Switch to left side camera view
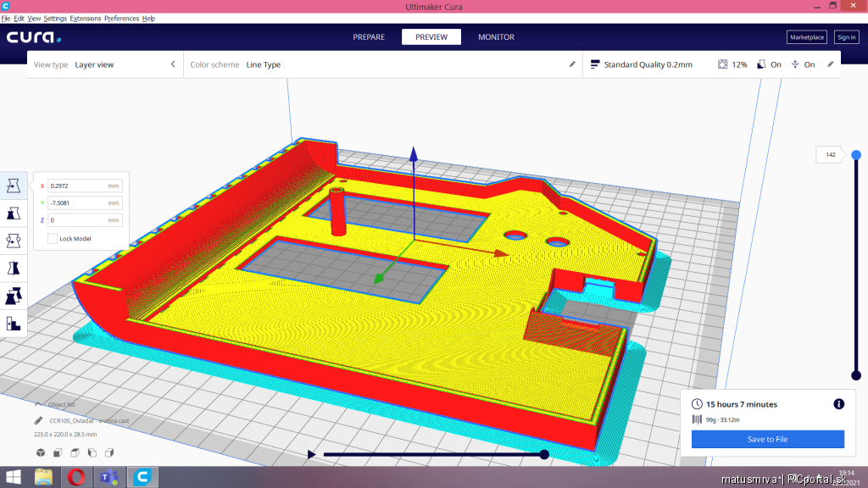Screen dimensions: 868x488 (92, 452)
